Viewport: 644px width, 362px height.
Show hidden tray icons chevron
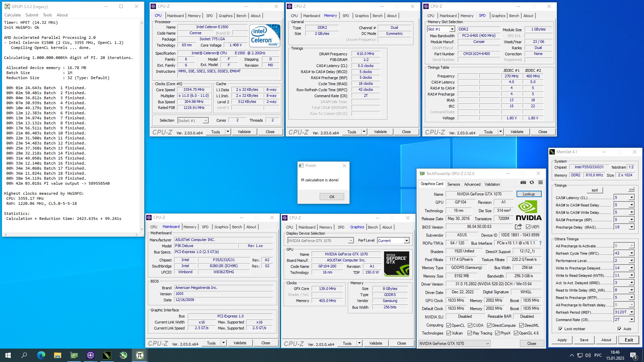coord(572,355)
